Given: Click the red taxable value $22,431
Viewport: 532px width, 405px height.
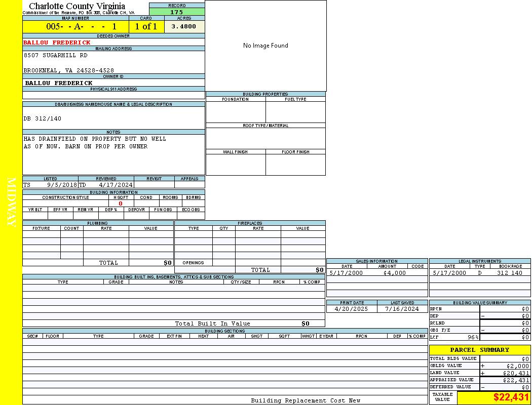Looking at the screenshot, I should click(x=511, y=398).
